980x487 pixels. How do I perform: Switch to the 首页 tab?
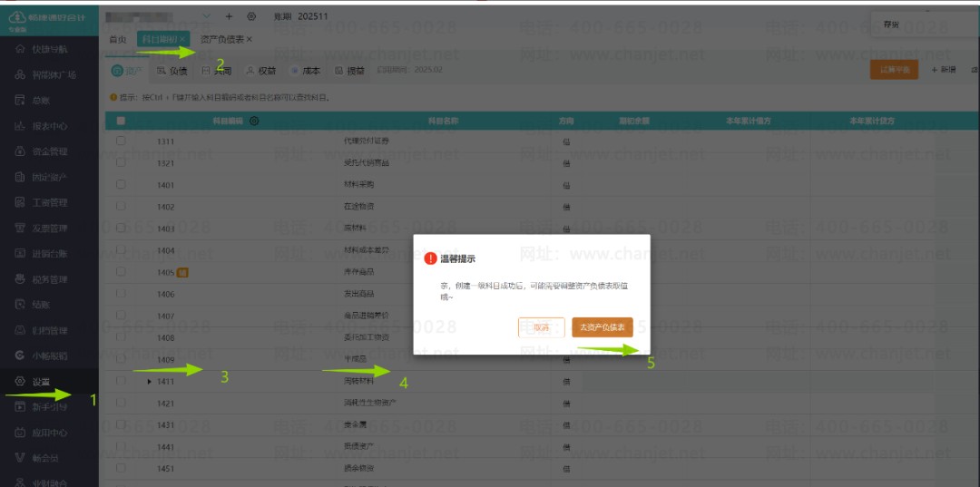pos(117,39)
